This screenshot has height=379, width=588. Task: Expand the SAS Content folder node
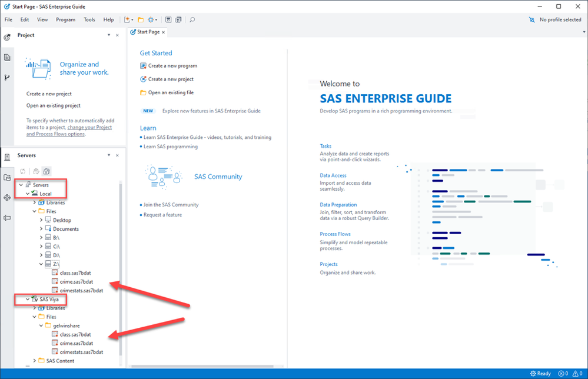point(35,361)
